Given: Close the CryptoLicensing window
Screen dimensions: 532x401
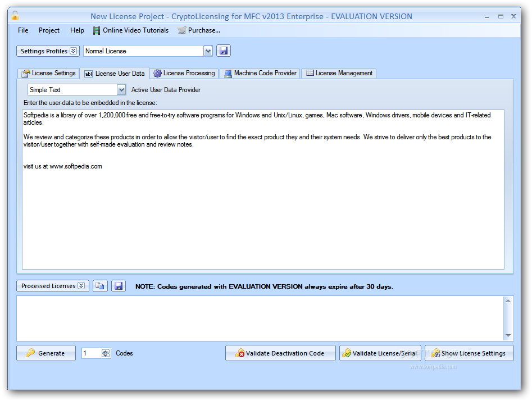Looking at the screenshot, I should [x=513, y=16].
